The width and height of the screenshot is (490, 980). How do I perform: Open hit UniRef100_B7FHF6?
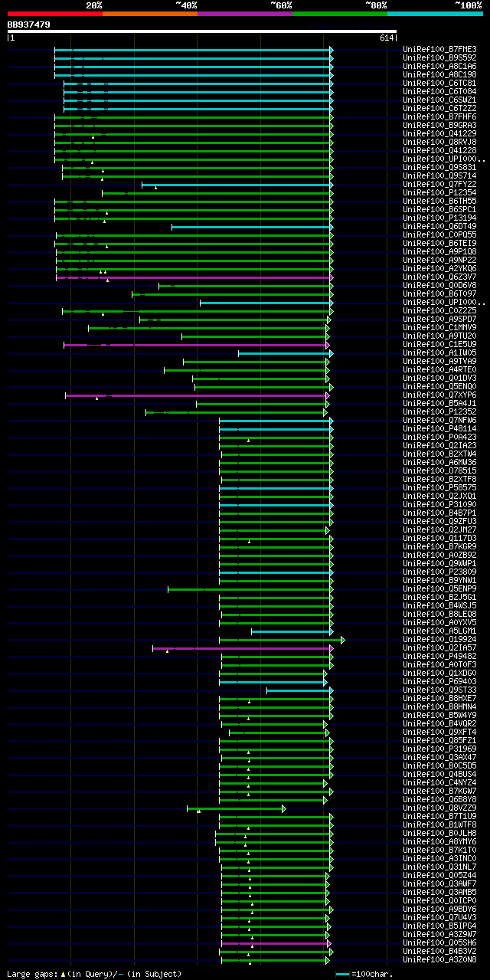(439, 117)
